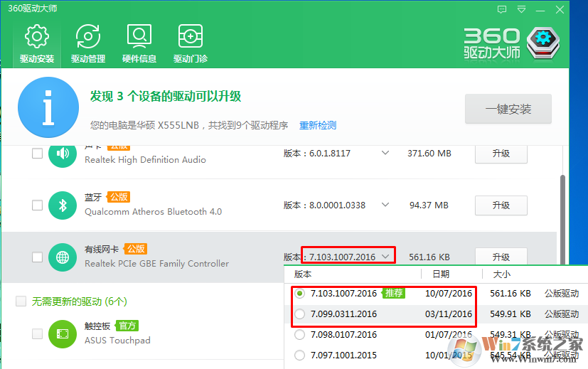Click the feedback speech bubble icon
The height and width of the screenshot is (369, 588).
pos(502,9)
